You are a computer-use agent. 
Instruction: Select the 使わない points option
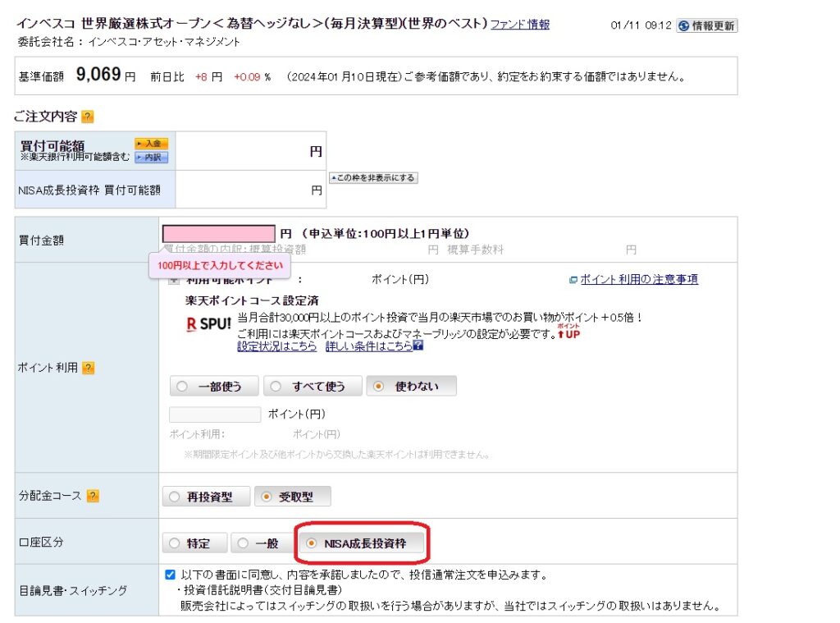tap(412, 386)
